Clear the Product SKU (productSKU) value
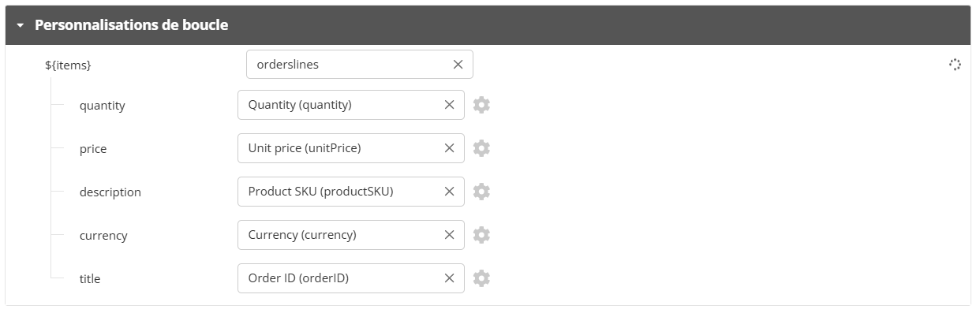Image resolution: width=980 pixels, height=313 pixels. (449, 192)
